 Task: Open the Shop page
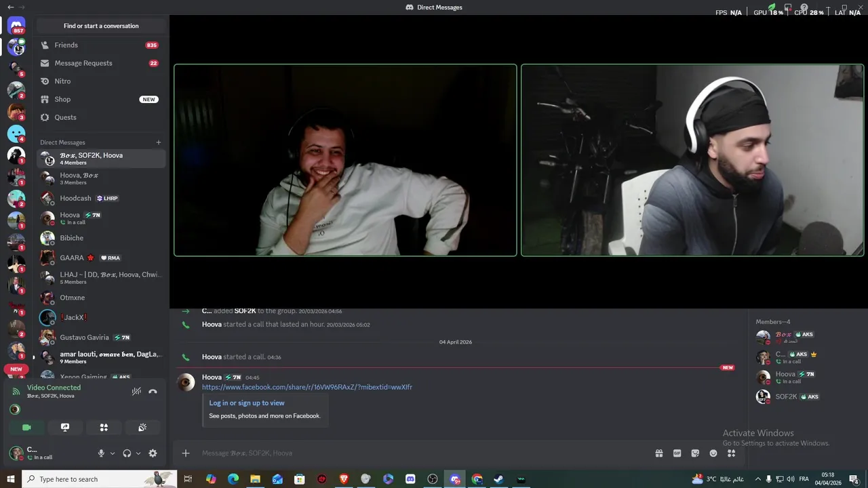(x=101, y=99)
